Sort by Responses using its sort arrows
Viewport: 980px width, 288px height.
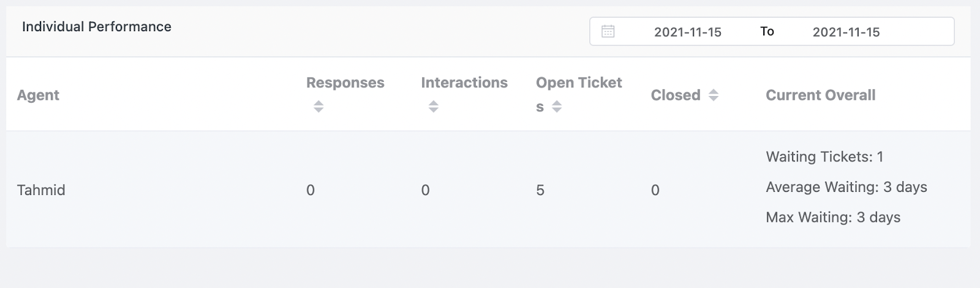[318, 106]
